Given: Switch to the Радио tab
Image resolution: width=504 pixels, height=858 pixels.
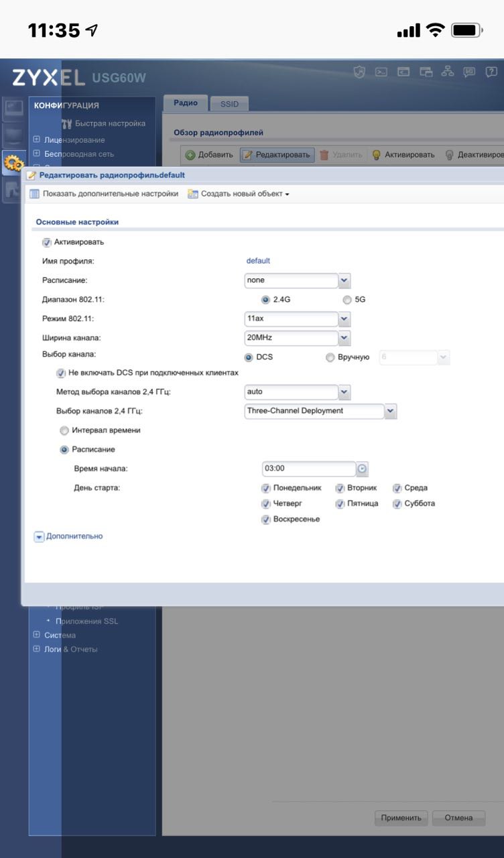Looking at the screenshot, I should coord(186,103).
